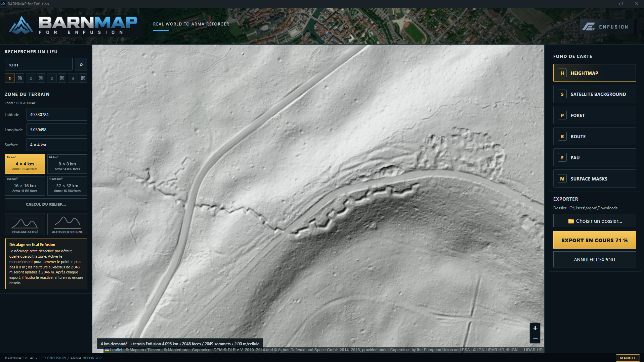Click the H heightmap letter icon
Viewport: 644px width, 362px height.
[x=562, y=73]
